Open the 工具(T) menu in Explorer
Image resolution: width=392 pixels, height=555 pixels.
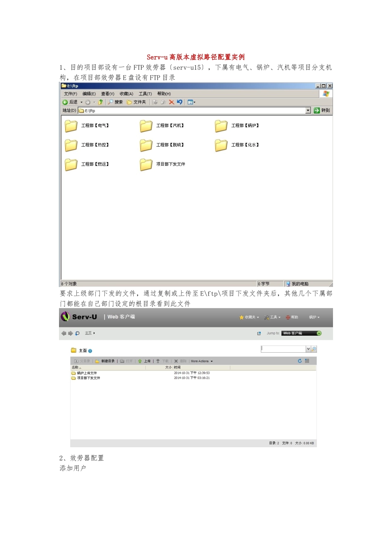(x=145, y=94)
